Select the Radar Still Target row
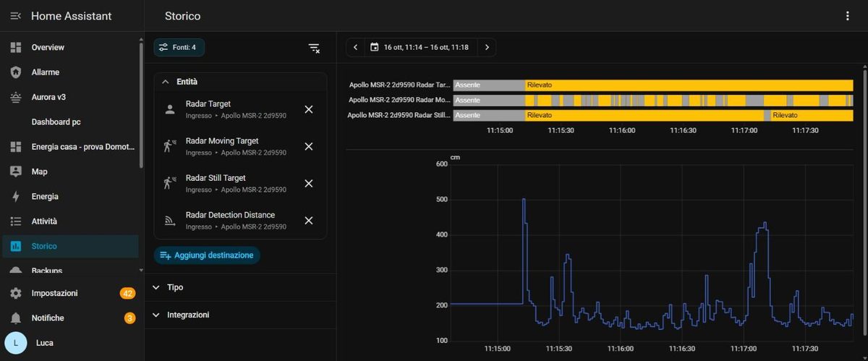Image resolution: width=868 pixels, height=361 pixels. click(240, 184)
